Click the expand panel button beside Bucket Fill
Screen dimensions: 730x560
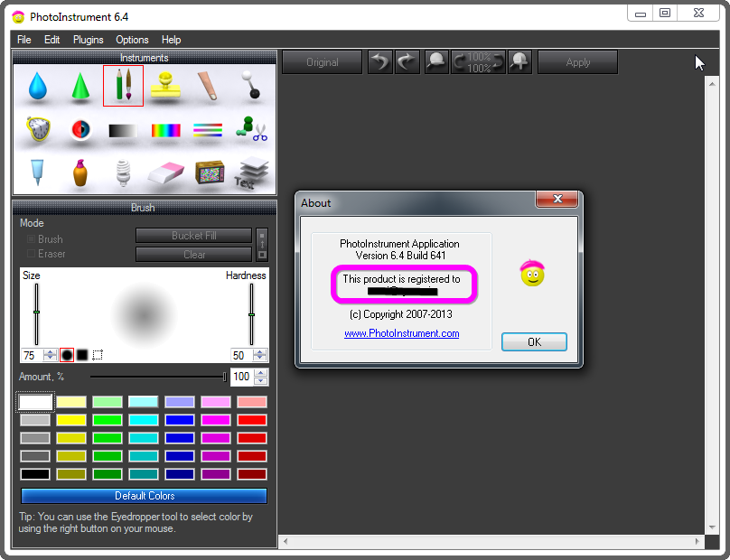tap(262, 245)
